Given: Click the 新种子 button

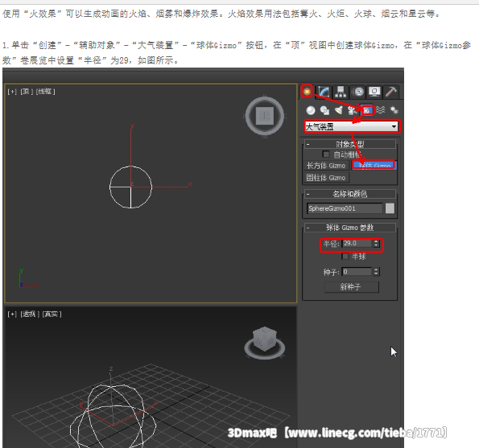Looking at the screenshot, I should 351,287.
